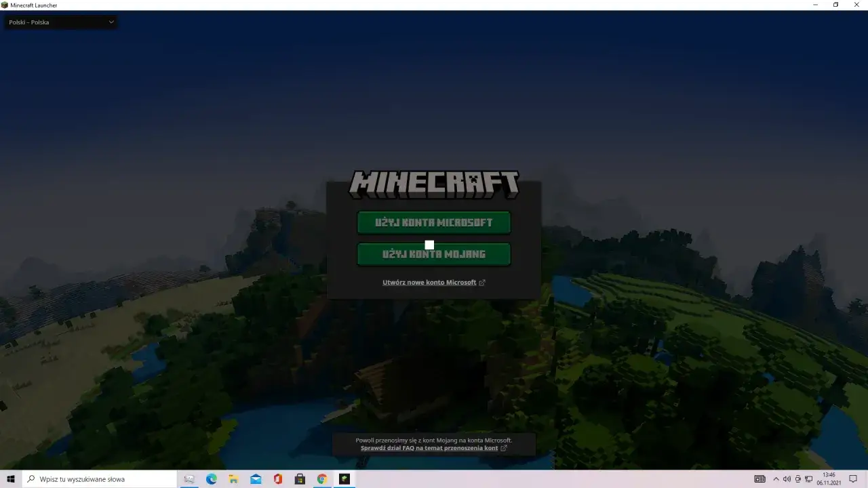Open the Polski – Polska language dropdown
Image resolution: width=868 pixels, height=488 pixels.
point(61,22)
